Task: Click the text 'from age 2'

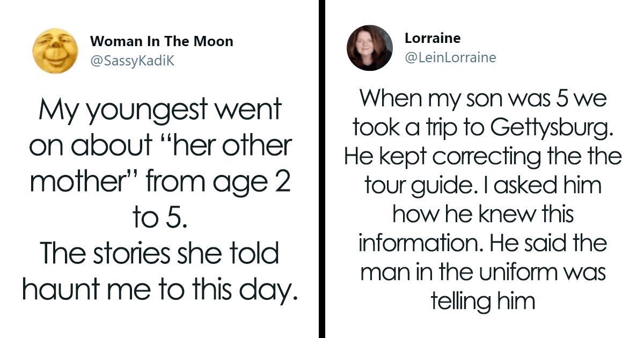Action: (217, 182)
